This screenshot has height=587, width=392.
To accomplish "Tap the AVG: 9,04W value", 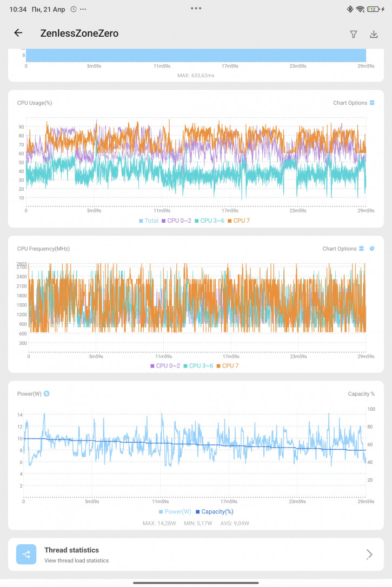I will [235, 523].
